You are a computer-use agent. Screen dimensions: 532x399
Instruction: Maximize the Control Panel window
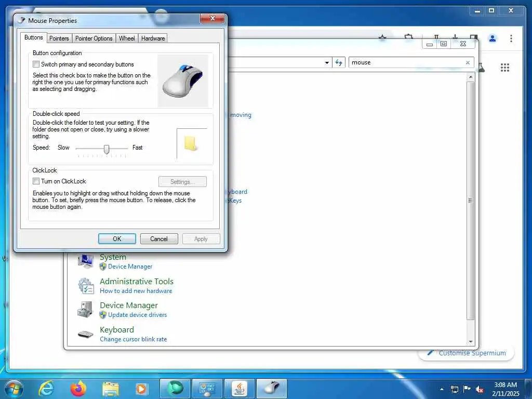point(444,44)
